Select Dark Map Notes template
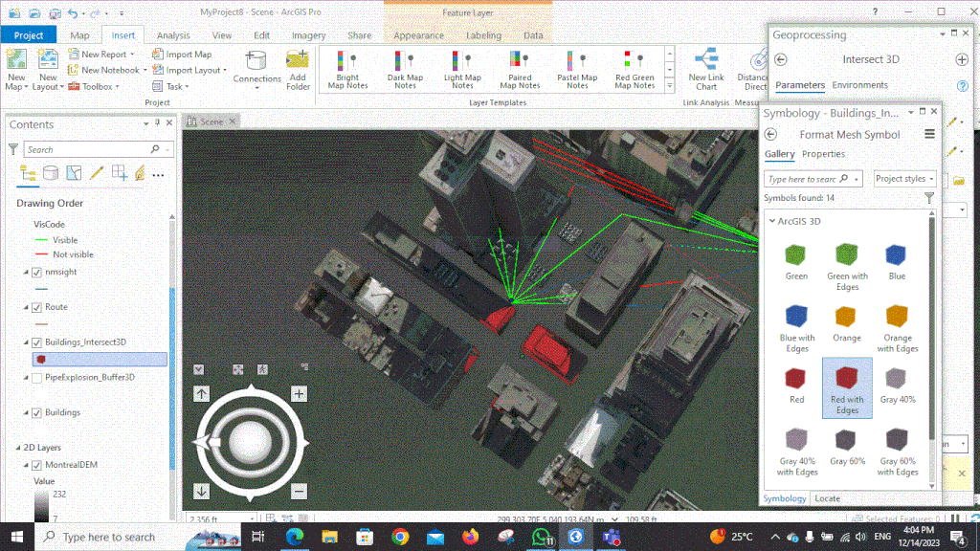The image size is (980, 551). 405,69
